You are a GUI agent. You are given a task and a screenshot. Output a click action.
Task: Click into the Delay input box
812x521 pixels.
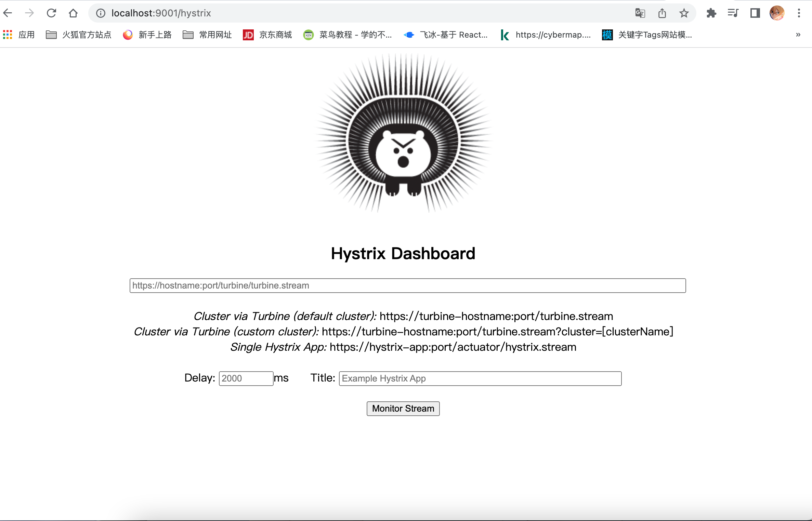point(246,378)
